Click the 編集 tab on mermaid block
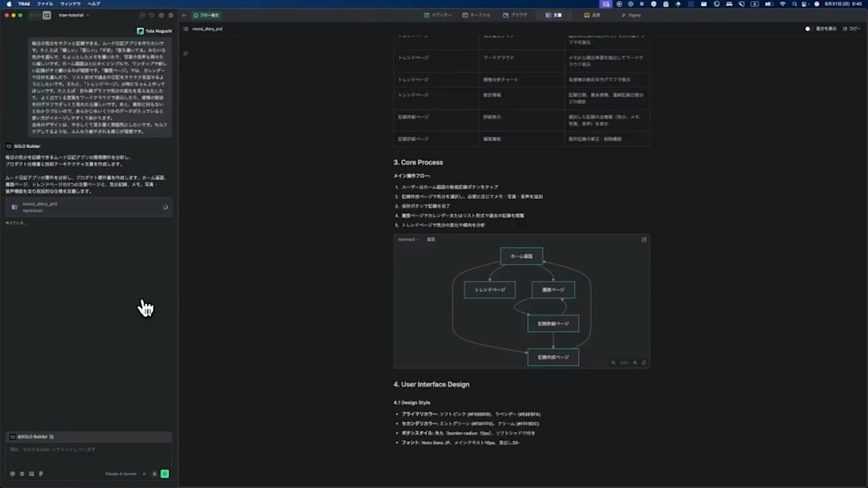This screenshot has width=868, height=488. (431, 239)
